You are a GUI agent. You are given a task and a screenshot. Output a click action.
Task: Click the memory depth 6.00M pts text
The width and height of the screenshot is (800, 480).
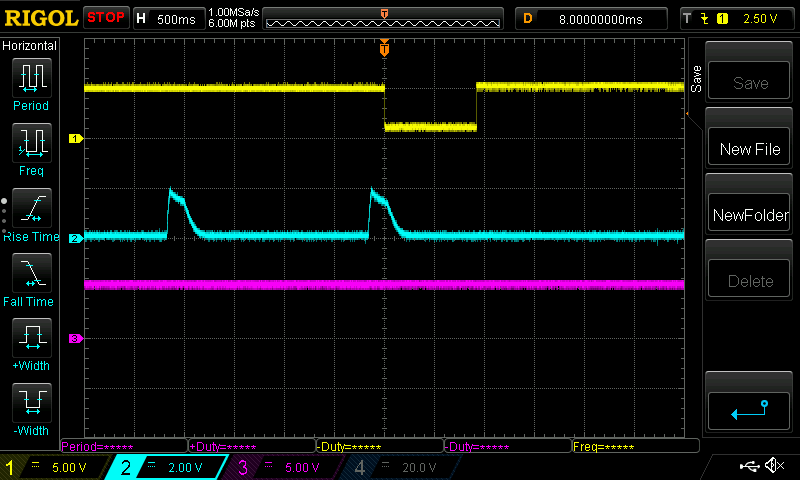pos(232,23)
